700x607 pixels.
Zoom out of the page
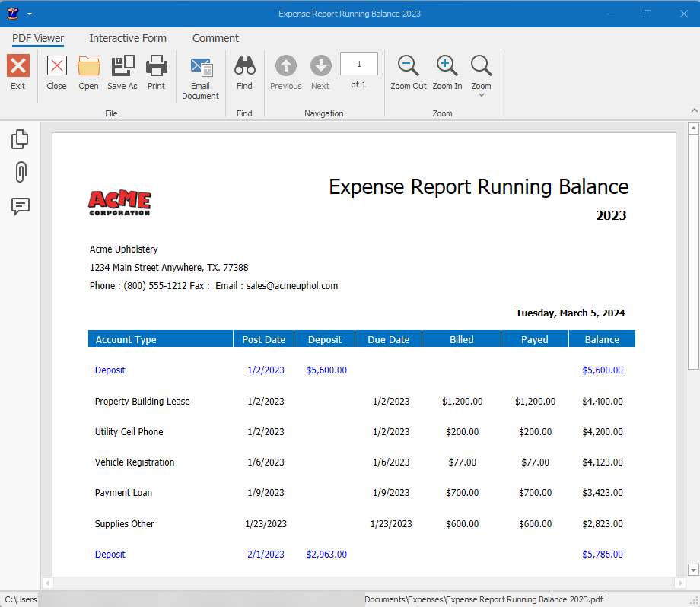(x=408, y=72)
